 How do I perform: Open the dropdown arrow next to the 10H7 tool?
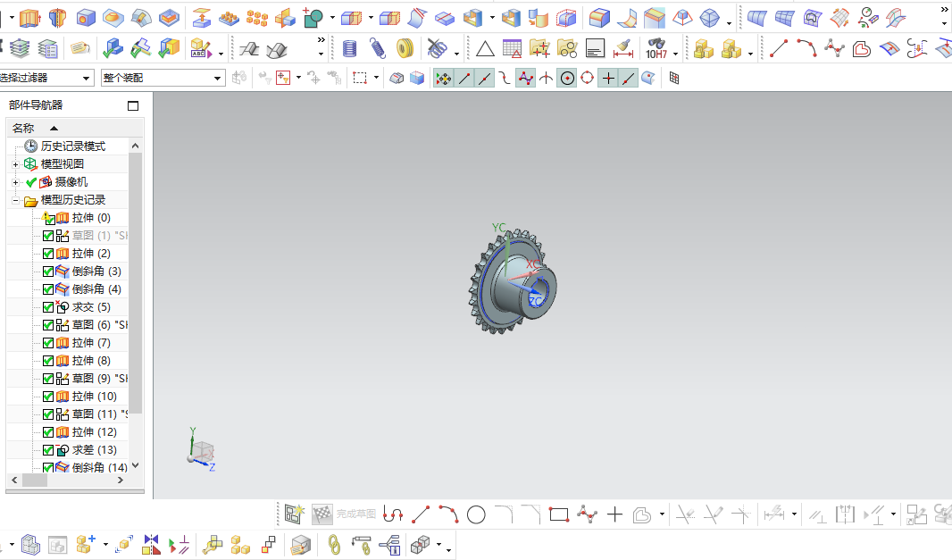click(676, 54)
